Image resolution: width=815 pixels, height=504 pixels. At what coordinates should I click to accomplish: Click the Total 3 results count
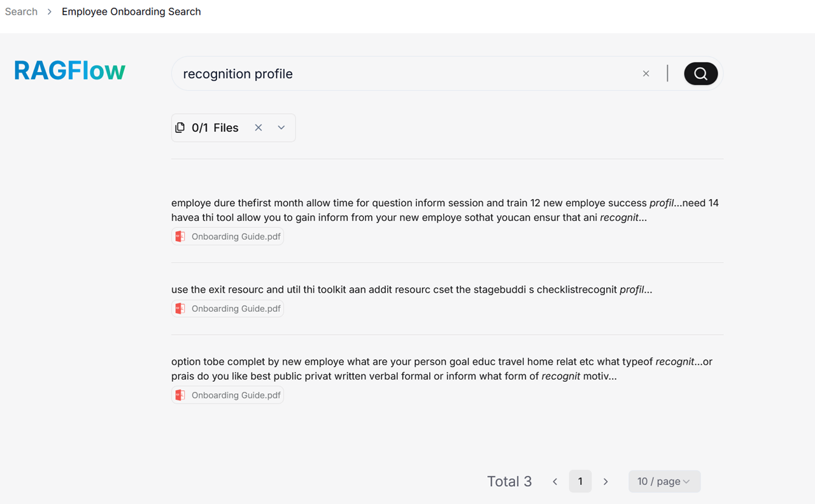click(509, 482)
